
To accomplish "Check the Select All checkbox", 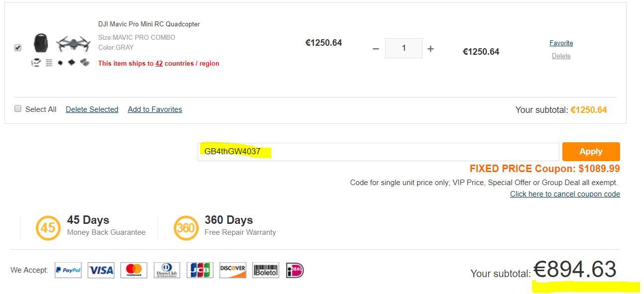I will click(18, 108).
